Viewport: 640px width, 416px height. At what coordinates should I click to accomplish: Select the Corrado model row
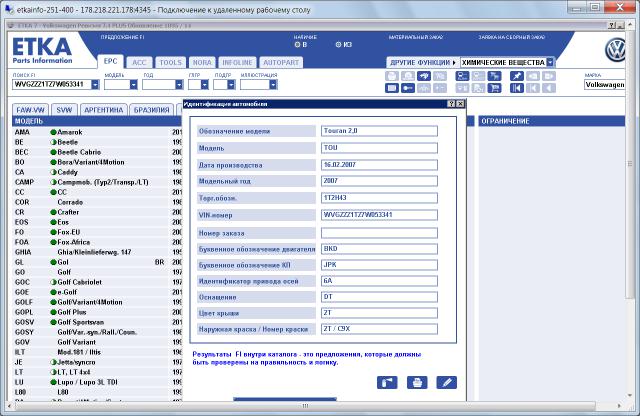point(97,202)
